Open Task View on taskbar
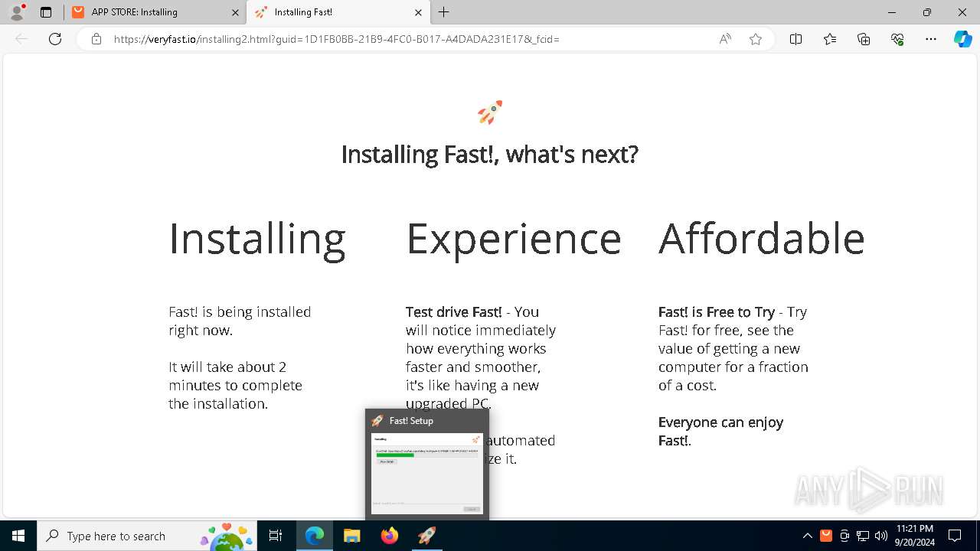980x551 pixels. [276, 536]
